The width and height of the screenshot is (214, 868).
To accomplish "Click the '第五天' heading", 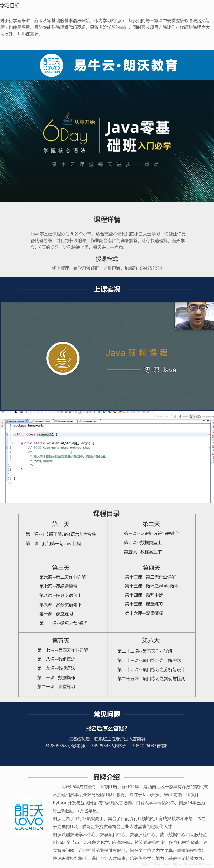I will click(61, 641).
